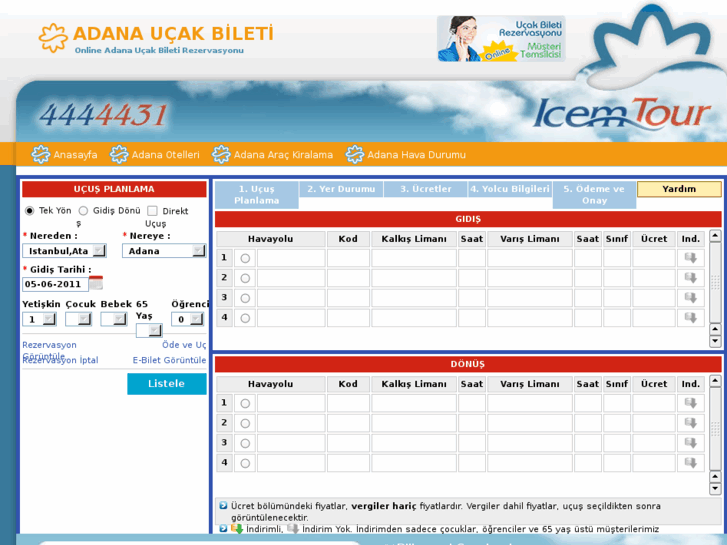Open the Yetişkin passenger count dropdown
The height and width of the screenshot is (545, 727).
point(39,319)
